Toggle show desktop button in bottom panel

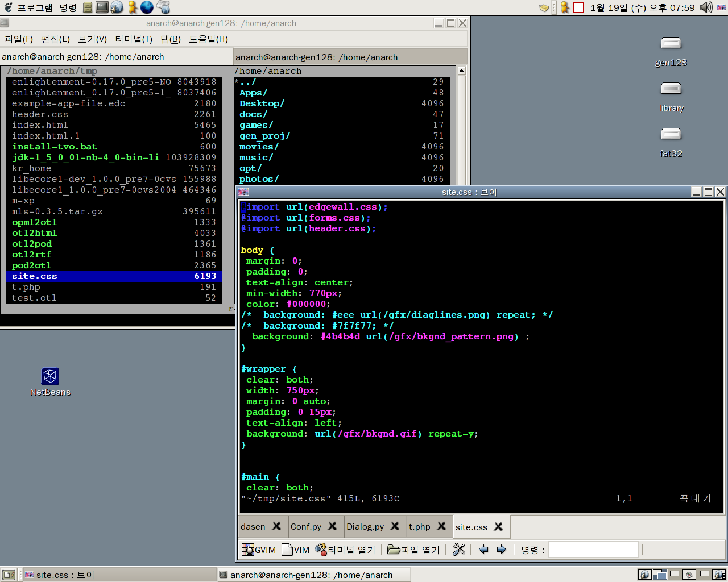pyautogui.click(x=9, y=575)
